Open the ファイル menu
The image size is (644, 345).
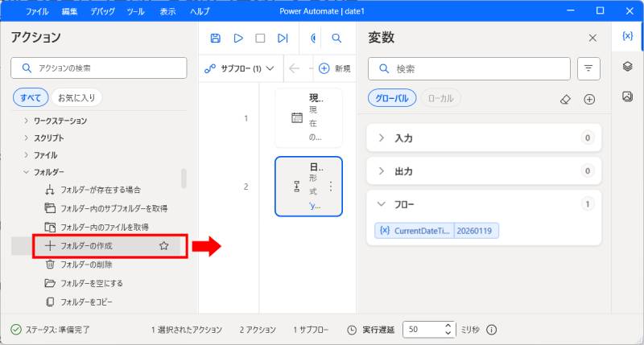pyautogui.click(x=37, y=11)
